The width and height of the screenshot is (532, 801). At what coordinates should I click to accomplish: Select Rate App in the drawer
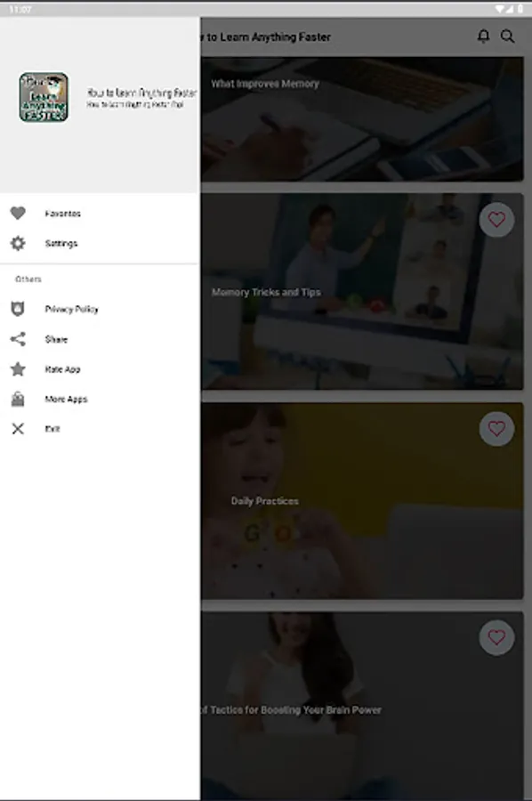pyautogui.click(x=100, y=369)
